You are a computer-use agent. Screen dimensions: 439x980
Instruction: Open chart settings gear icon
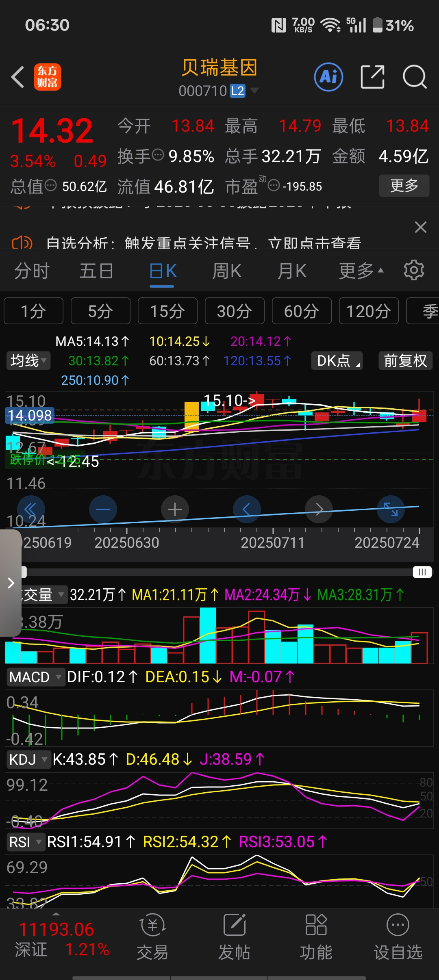(414, 271)
